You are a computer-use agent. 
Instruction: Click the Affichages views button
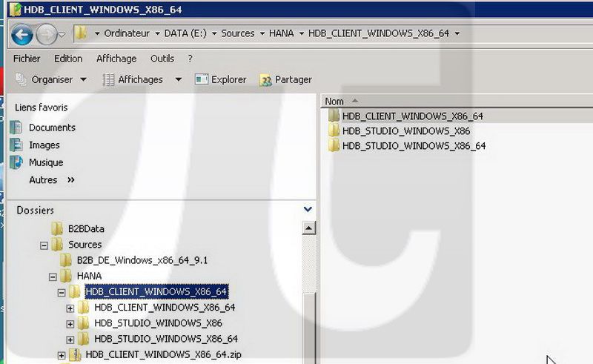[x=133, y=79]
